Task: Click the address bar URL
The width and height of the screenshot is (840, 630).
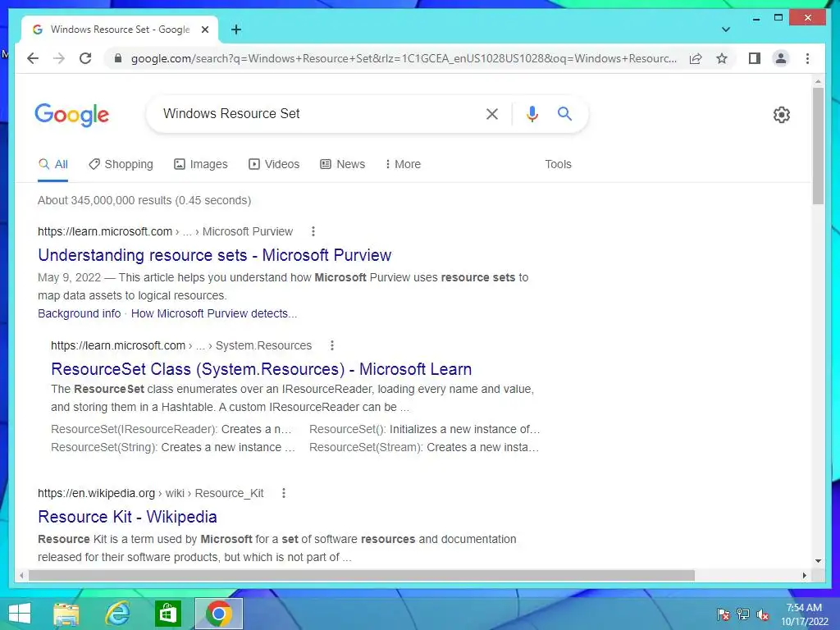Action: coord(404,58)
